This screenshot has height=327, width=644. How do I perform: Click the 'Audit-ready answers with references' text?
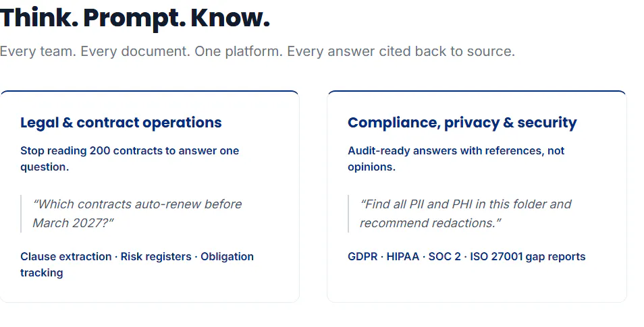click(x=456, y=159)
